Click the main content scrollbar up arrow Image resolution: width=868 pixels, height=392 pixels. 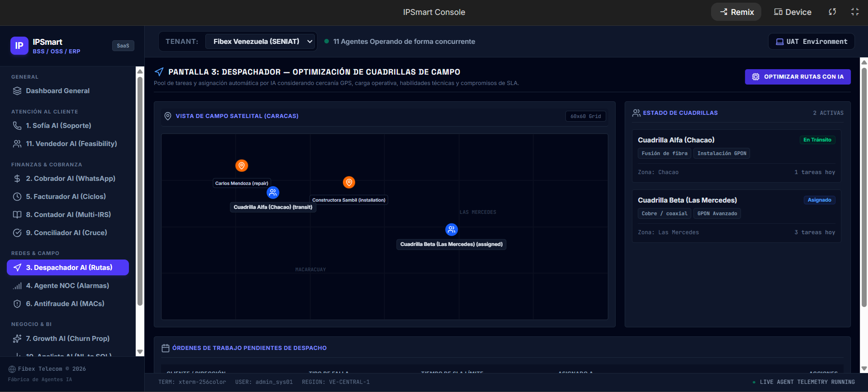point(864,62)
